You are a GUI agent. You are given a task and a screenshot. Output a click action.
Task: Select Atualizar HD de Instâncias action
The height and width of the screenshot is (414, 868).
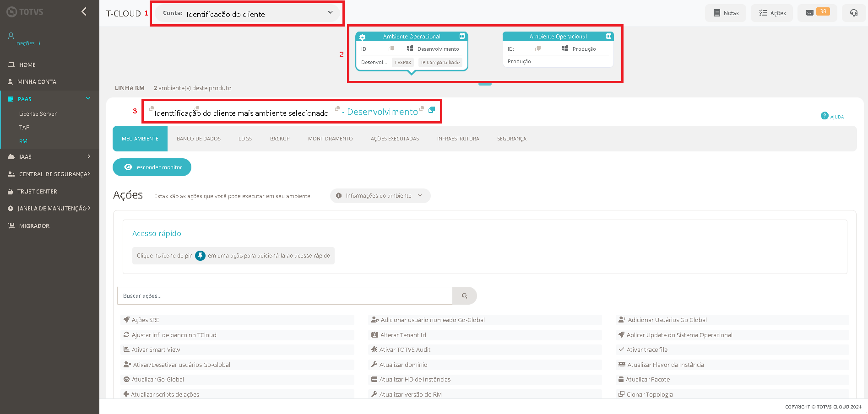(x=485, y=379)
